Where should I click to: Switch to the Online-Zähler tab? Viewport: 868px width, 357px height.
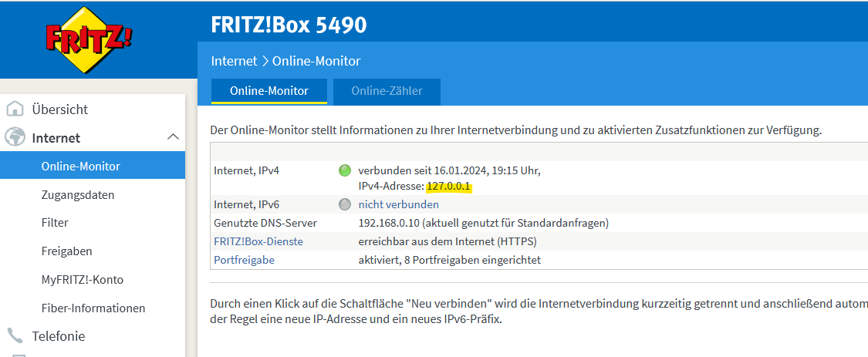pyautogui.click(x=387, y=91)
